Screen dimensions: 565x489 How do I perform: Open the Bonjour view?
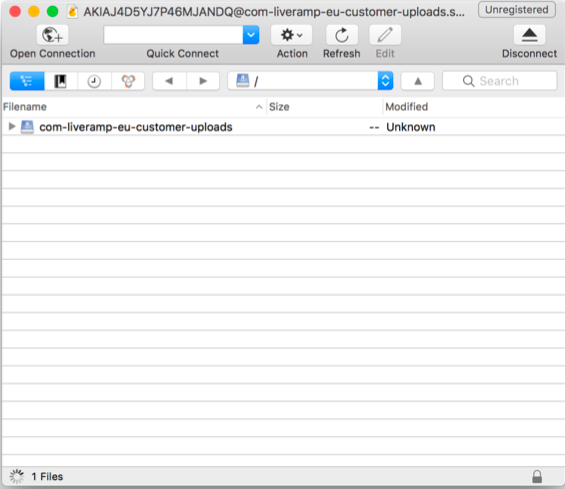[128, 81]
